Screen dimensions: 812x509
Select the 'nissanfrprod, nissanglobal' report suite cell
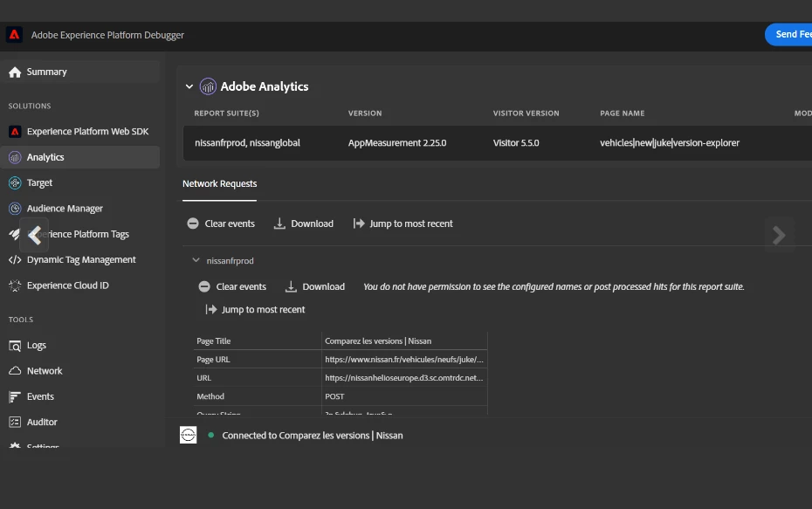click(x=248, y=143)
